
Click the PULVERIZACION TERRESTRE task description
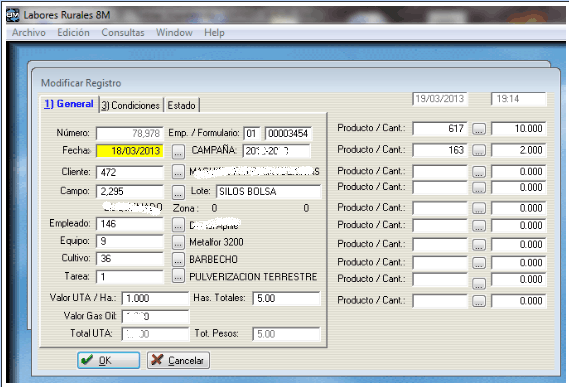tap(253, 277)
